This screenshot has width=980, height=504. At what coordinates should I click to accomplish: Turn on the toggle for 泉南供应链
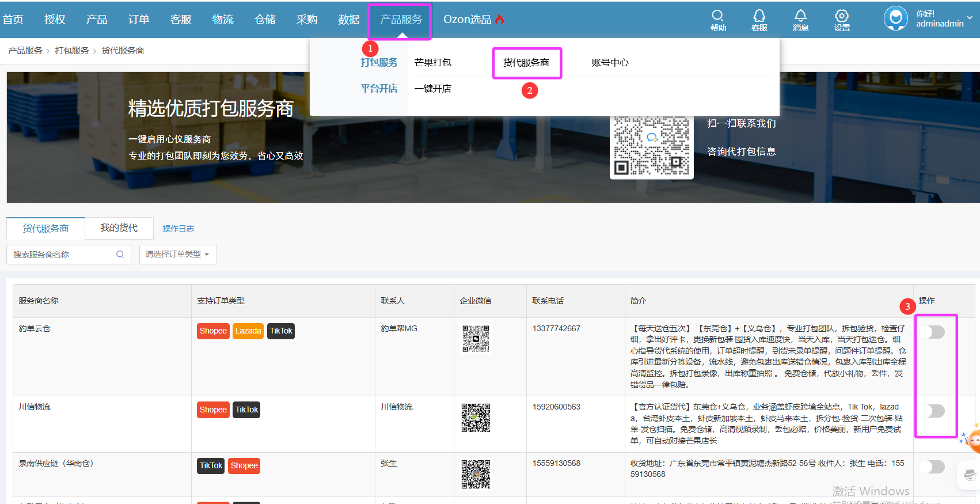tap(933, 467)
